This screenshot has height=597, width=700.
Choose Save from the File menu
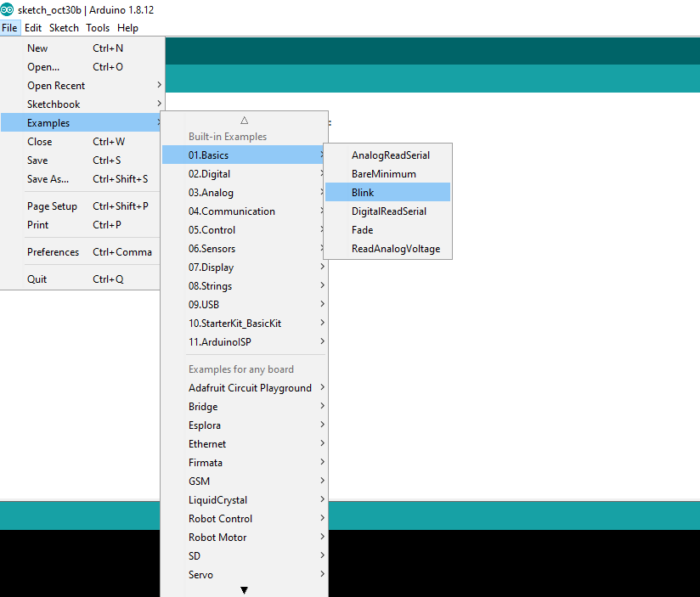[81, 161]
